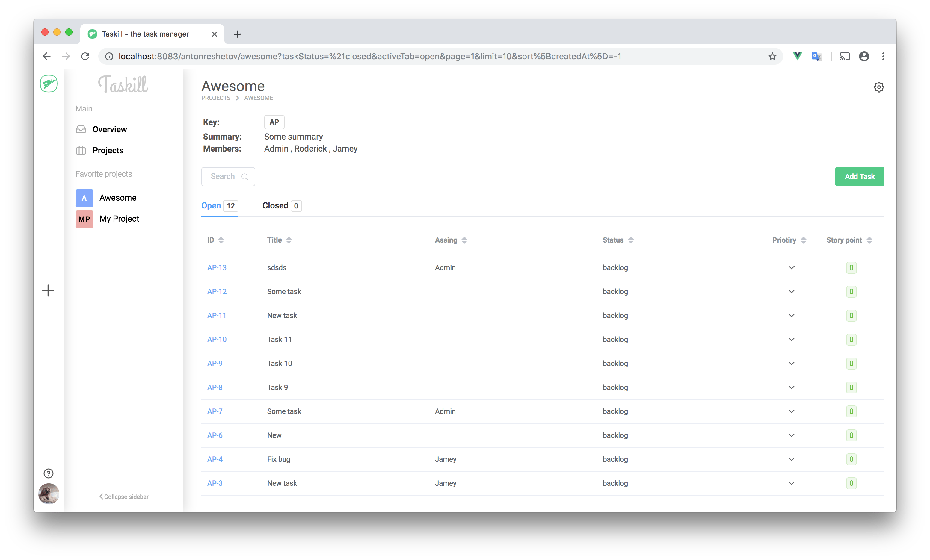Click the plus icon in left rail
This screenshot has height=560, width=930.
[48, 290]
